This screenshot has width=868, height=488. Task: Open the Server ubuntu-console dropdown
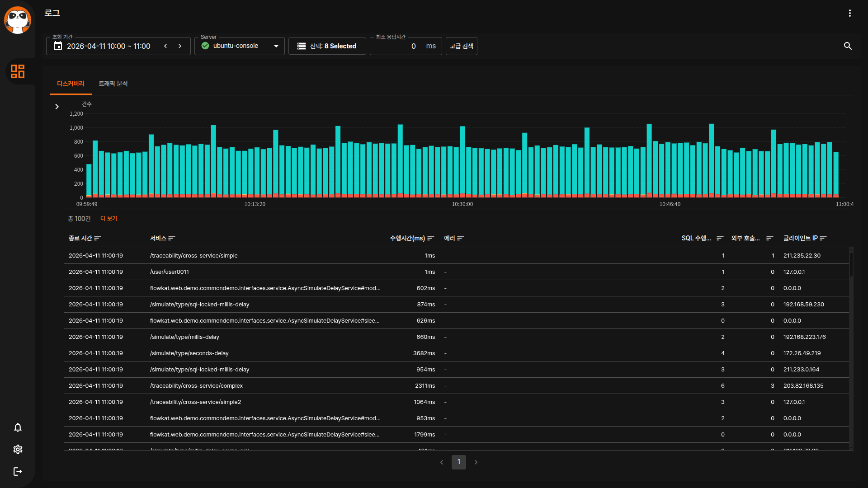pos(239,46)
